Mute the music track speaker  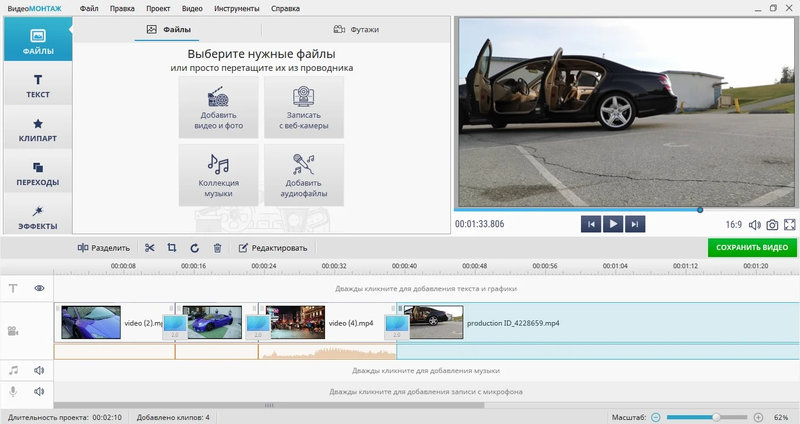[39, 370]
